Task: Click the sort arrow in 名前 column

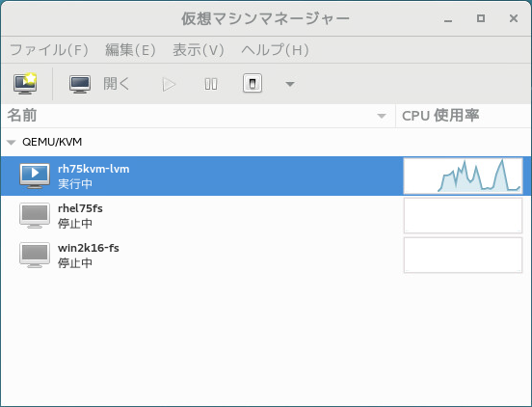Action: 382,116
